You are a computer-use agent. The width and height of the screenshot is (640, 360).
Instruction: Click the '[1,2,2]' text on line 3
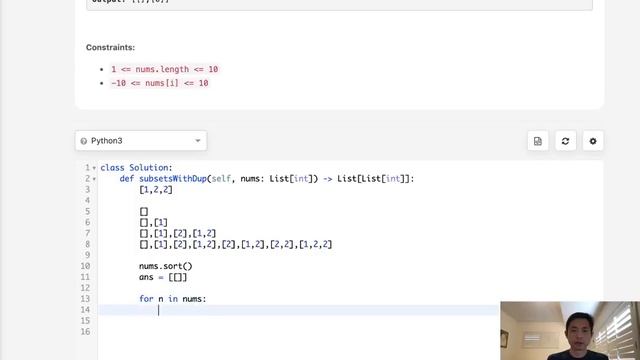coord(156,190)
